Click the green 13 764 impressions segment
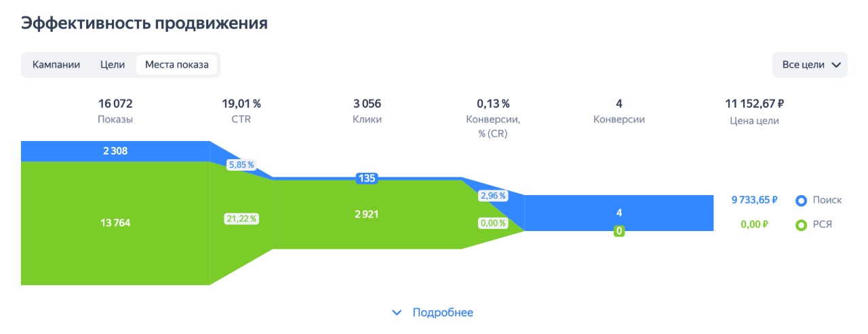The image size is (868, 334). [x=116, y=223]
